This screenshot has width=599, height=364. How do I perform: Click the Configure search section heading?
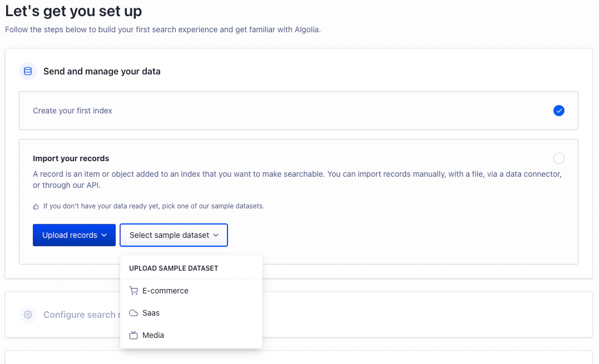[81, 315]
